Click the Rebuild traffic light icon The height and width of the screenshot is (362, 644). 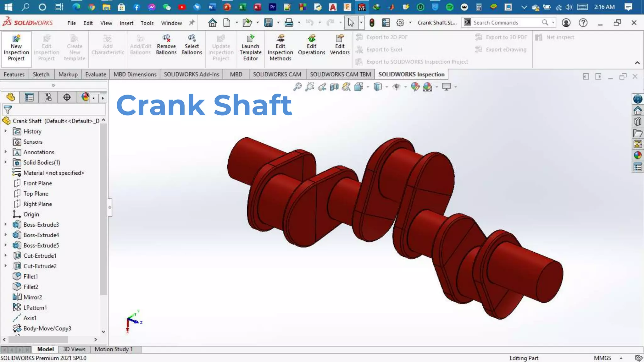click(x=372, y=23)
